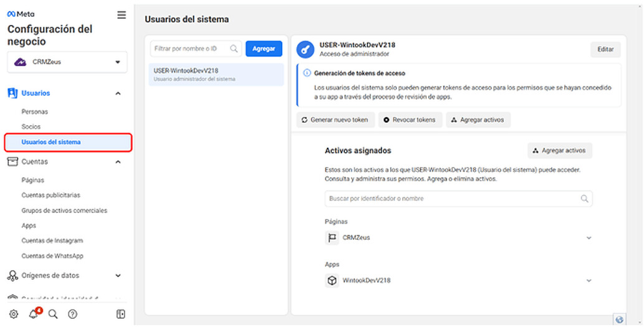
Task: Click the globe icon in bottom right corner
Action: [x=619, y=319]
